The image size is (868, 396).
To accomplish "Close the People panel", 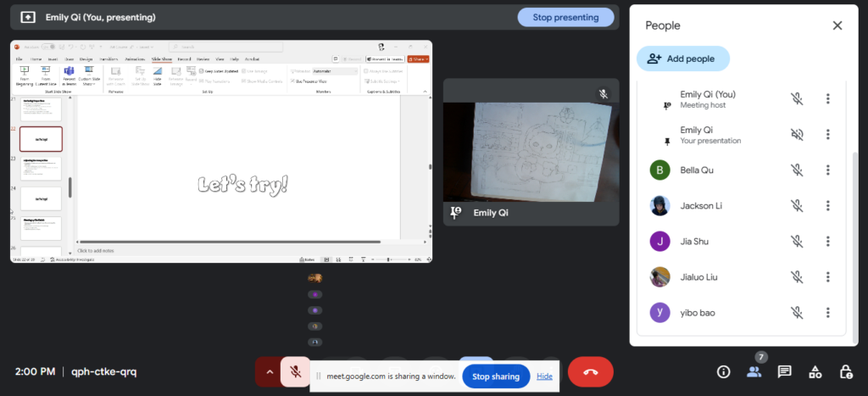I will pyautogui.click(x=837, y=25).
